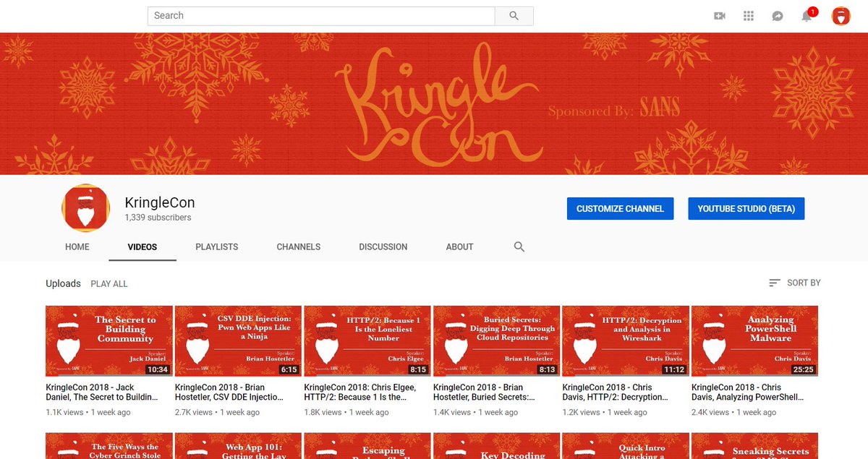Open the Web App 101 thumbnail
Viewport: 868px width, 459px height.
(x=239, y=446)
